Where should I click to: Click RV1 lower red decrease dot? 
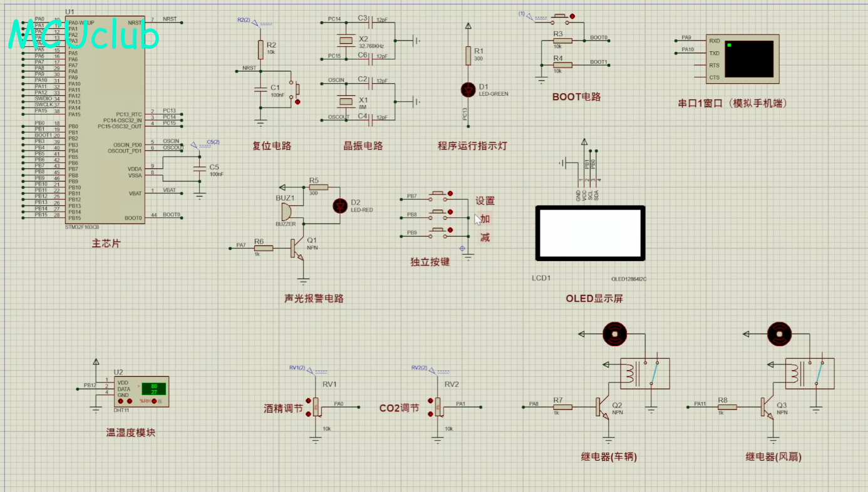coord(308,414)
